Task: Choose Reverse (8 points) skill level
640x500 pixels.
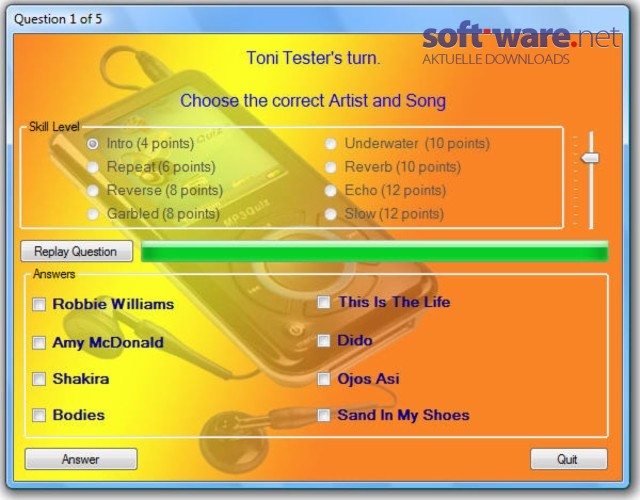Action: 93,190
